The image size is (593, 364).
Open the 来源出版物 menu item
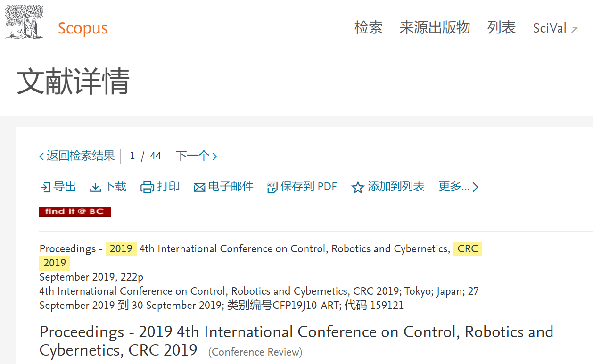point(435,28)
